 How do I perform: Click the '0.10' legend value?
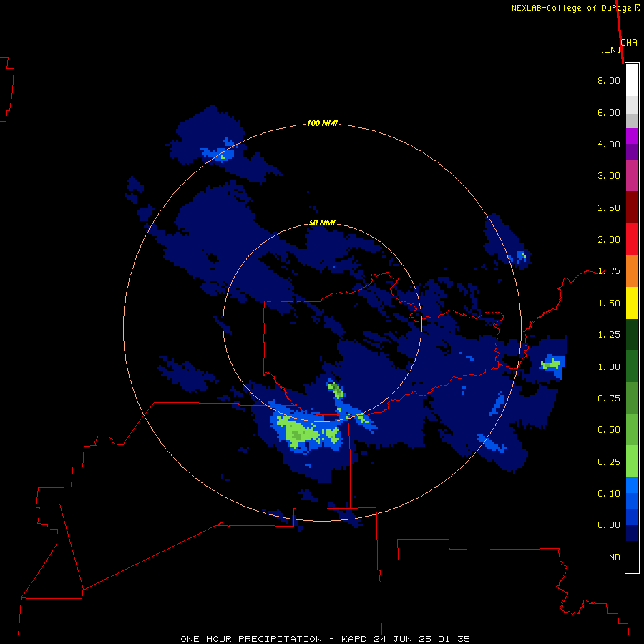click(x=609, y=494)
